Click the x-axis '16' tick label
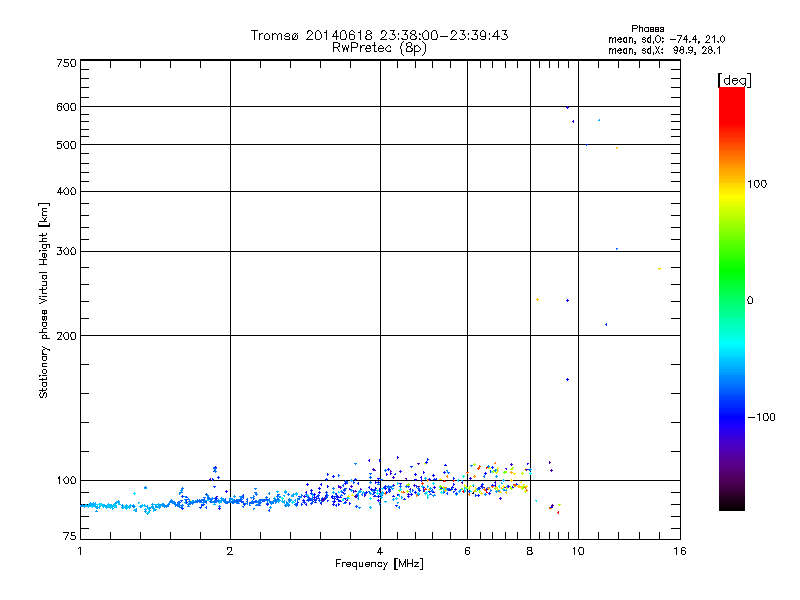This screenshot has width=800, height=600. pos(680,551)
